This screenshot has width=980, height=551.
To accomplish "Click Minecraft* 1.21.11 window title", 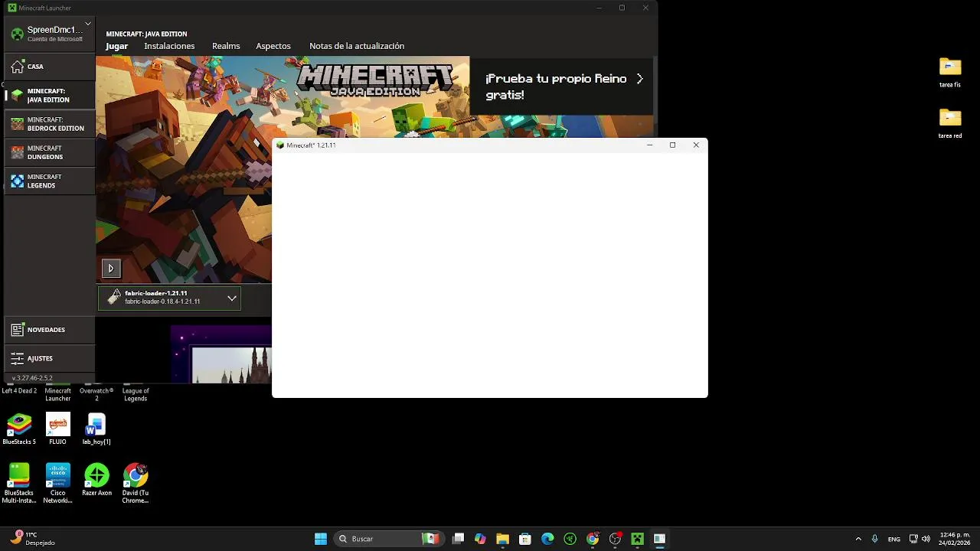I will (311, 145).
